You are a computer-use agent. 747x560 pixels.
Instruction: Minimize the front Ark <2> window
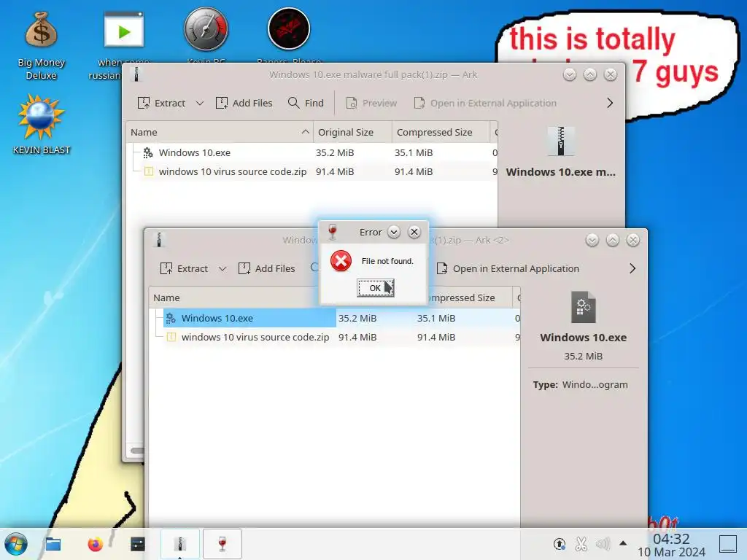(x=592, y=240)
